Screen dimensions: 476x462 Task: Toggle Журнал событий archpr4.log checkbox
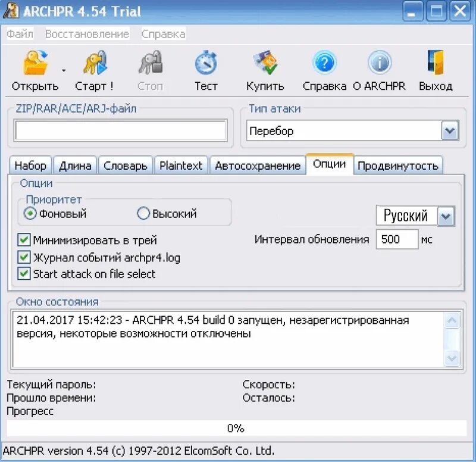(24, 257)
